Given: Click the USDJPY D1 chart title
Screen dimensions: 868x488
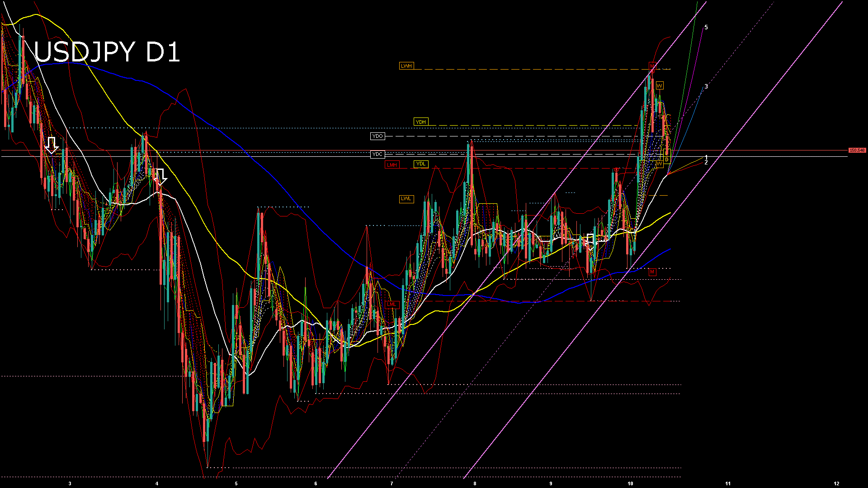Looking at the screenshot, I should [107, 52].
